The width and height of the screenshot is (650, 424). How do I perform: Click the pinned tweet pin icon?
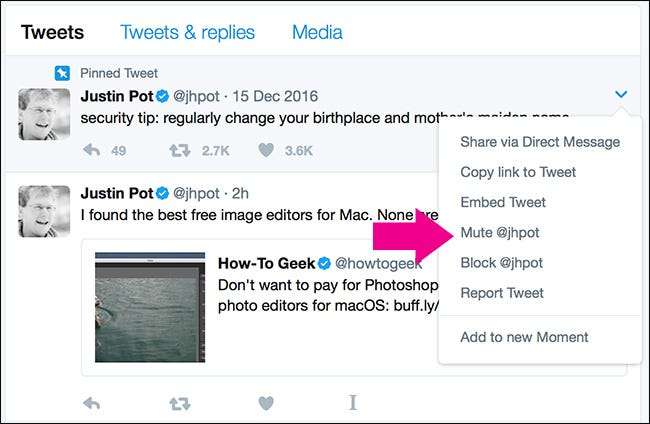(62, 74)
